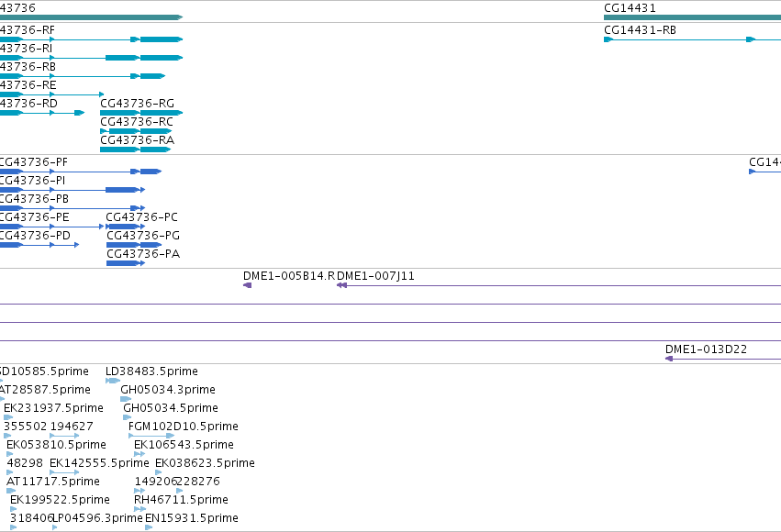
Task: Click protein label CG43736-PI
Action: 32,180
